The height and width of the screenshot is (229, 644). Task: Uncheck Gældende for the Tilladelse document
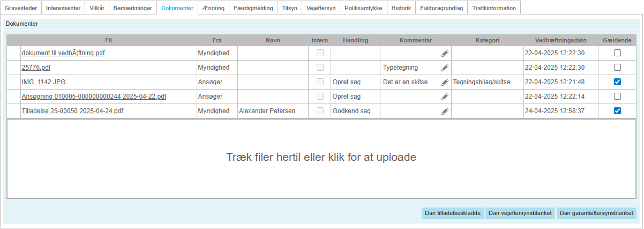[617, 111]
